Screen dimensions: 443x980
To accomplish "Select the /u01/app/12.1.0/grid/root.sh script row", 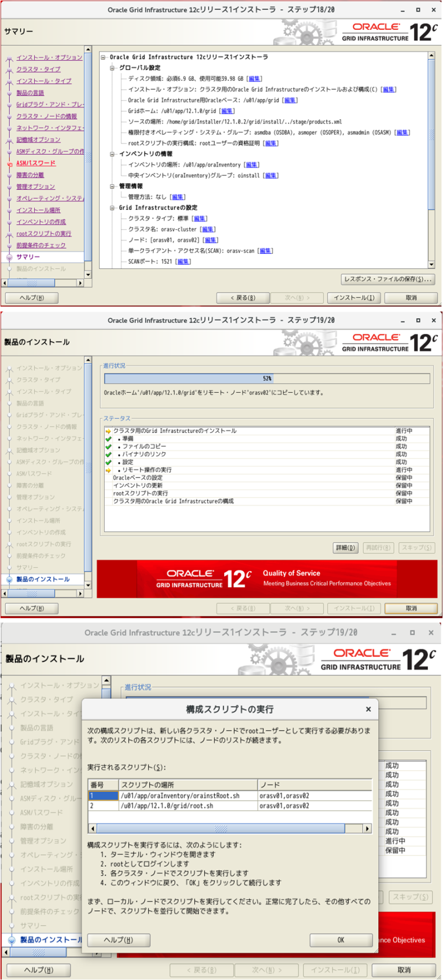I will coord(230,806).
